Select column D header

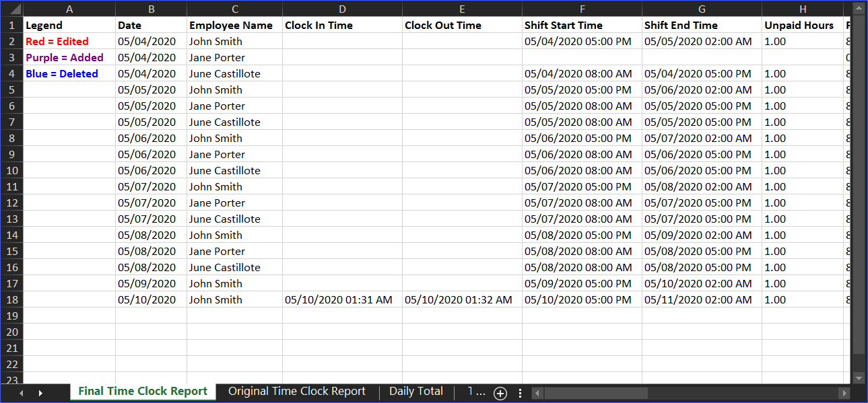342,9
